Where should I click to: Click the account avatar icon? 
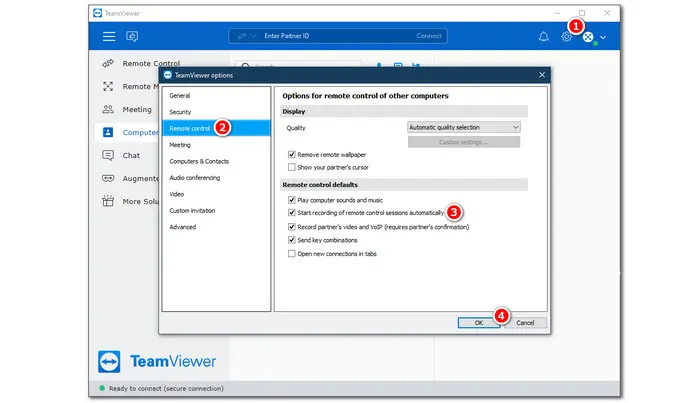[x=588, y=37]
